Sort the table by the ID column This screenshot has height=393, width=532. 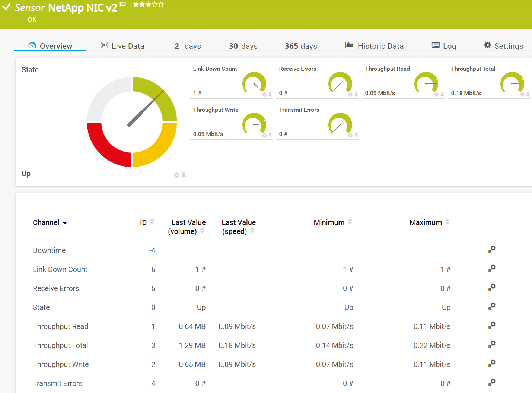(x=152, y=222)
